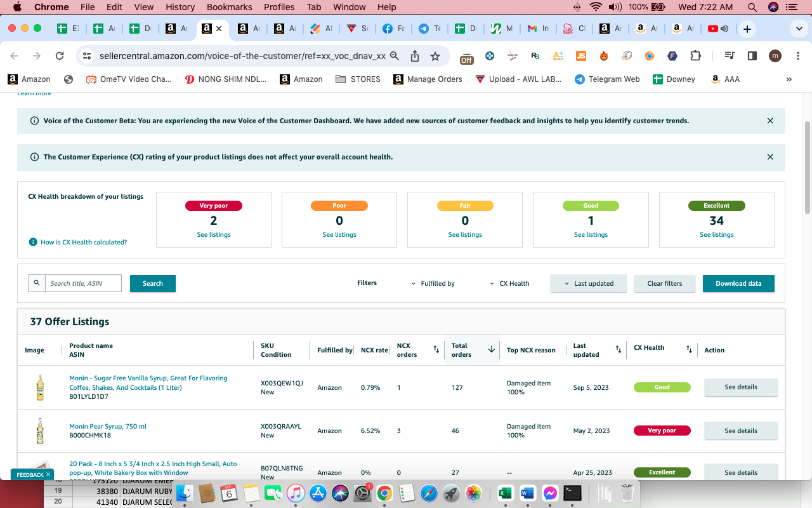Open Messenger from the Dock
This screenshot has width=812, height=508.
coord(550,493)
